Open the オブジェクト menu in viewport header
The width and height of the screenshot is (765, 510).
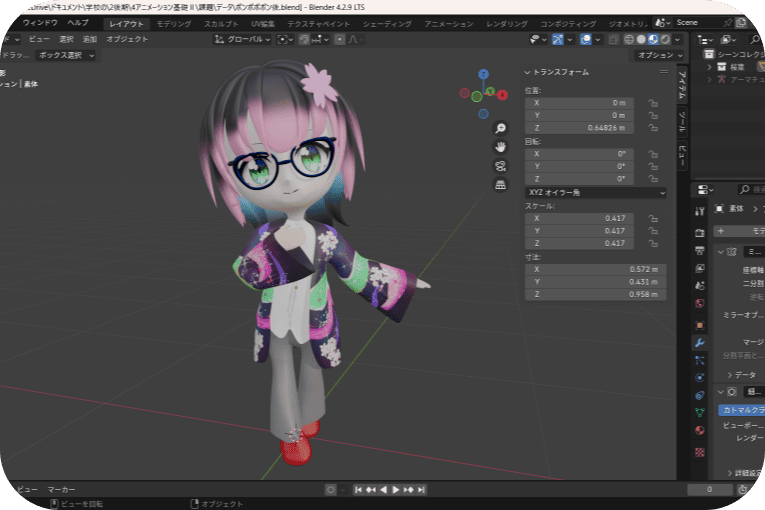coord(127,40)
